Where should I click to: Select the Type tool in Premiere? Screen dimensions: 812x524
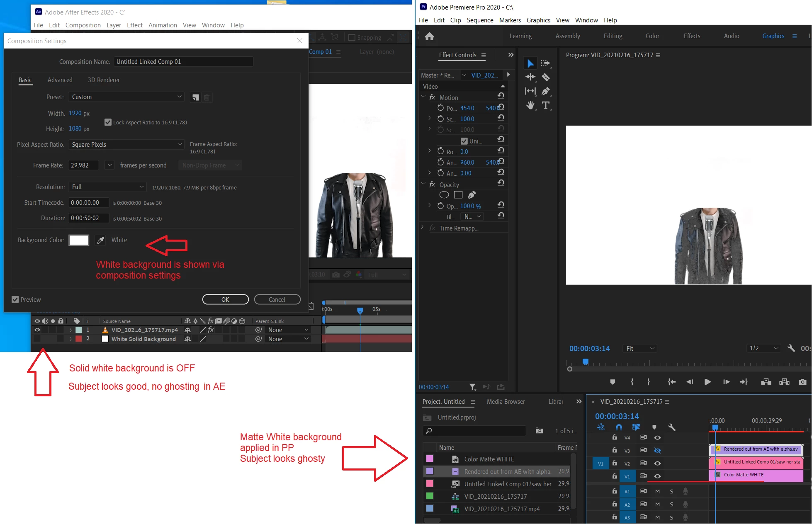click(546, 105)
